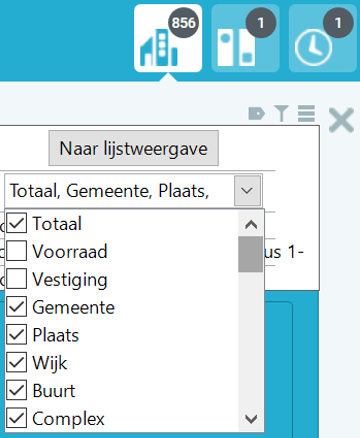
Task: Open the clock history icon
Action: [x=323, y=38]
